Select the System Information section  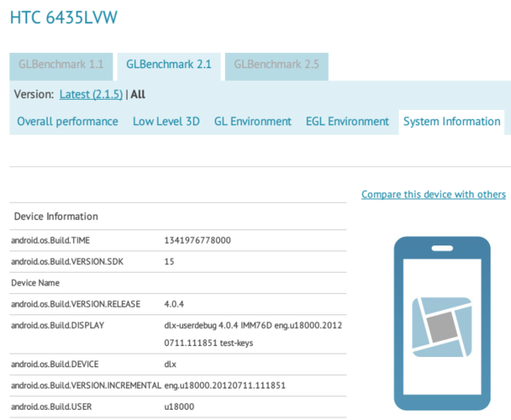click(x=451, y=122)
